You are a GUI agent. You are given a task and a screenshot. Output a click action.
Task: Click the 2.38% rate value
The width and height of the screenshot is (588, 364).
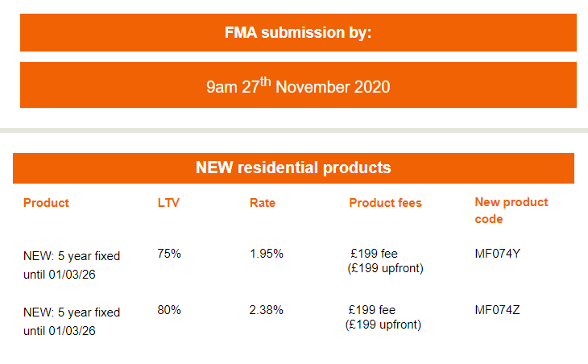tap(267, 310)
